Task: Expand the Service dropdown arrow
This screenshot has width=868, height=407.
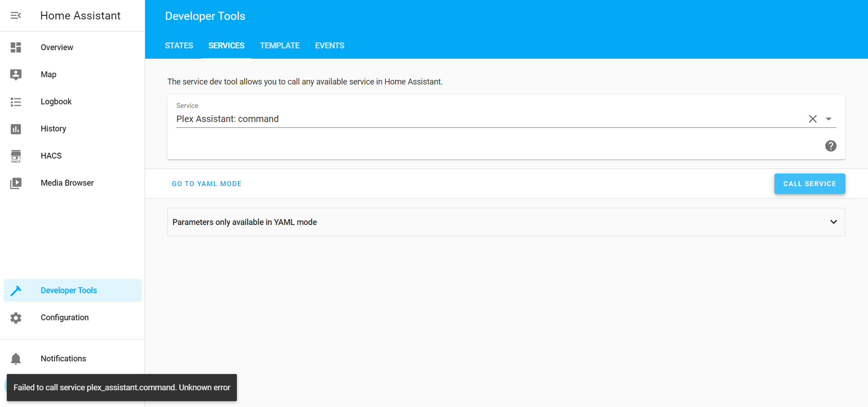Action: 829,118
